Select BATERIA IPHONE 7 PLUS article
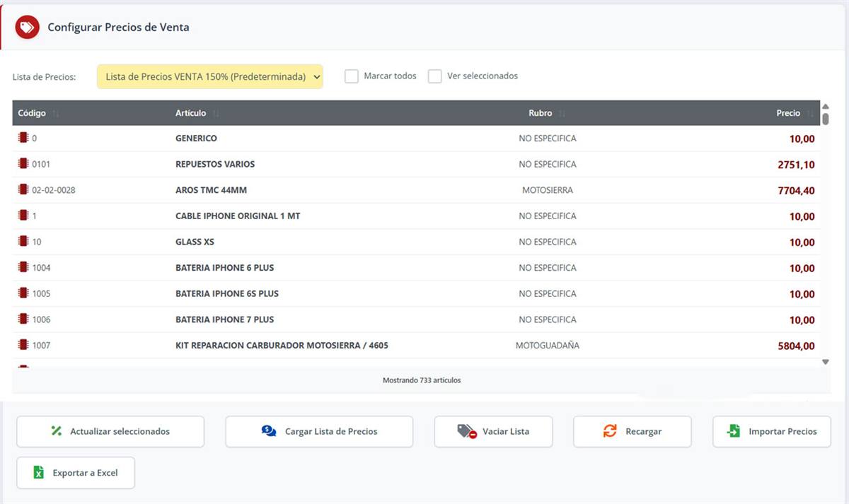The image size is (849, 504). tap(224, 320)
